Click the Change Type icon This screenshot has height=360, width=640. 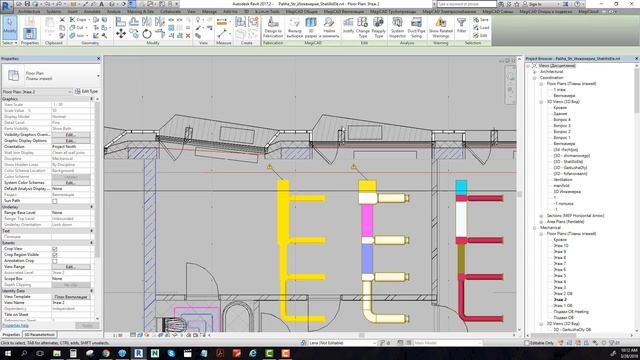362,27
